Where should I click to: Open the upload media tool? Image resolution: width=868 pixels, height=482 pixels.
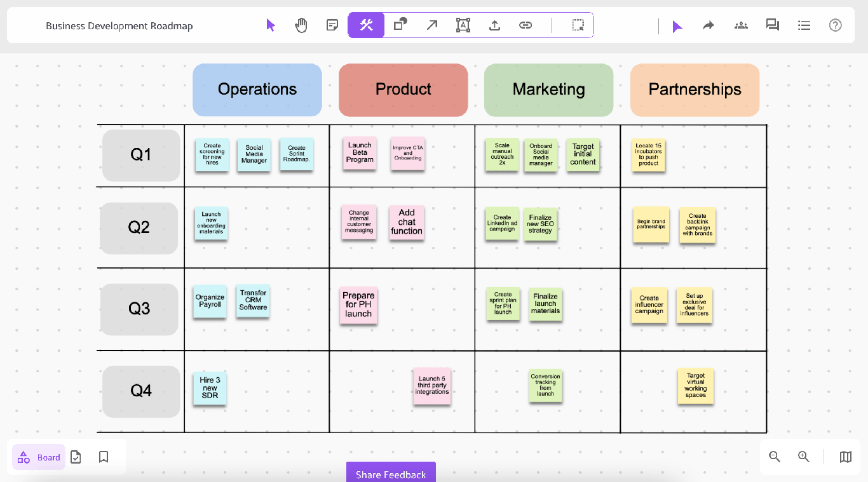494,25
